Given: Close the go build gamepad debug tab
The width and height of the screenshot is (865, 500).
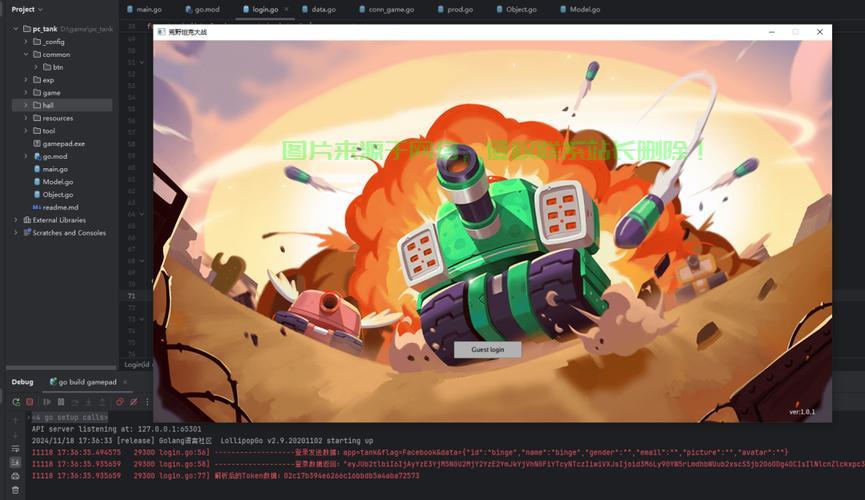Looking at the screenshot, I should pos(125,382).
